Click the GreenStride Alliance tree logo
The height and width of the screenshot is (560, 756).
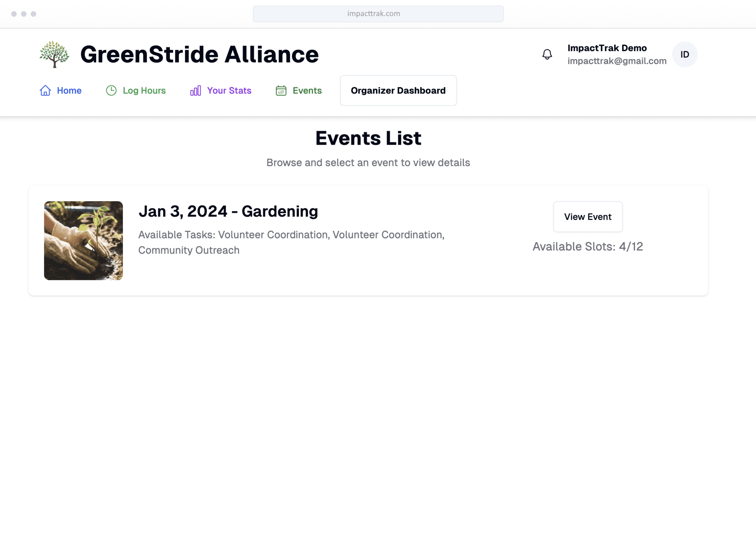pyautogui.click(x=54, y=54)
